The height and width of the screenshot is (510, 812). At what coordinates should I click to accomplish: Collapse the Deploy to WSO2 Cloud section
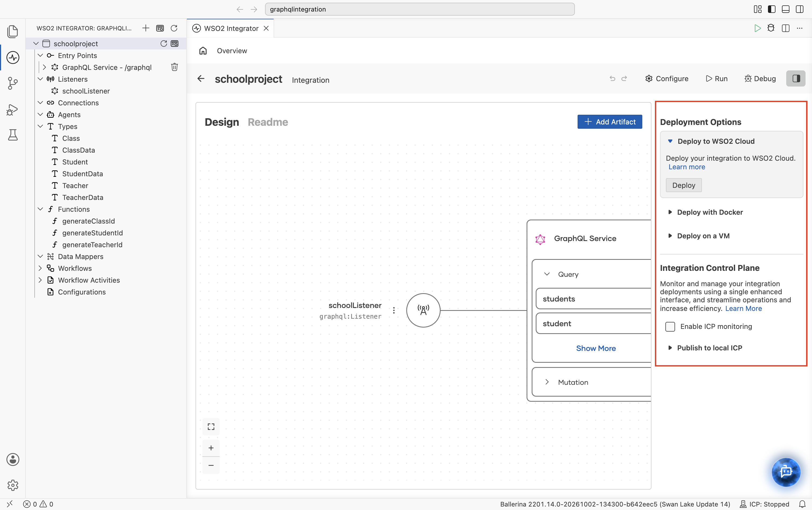[x=711, y=141]
